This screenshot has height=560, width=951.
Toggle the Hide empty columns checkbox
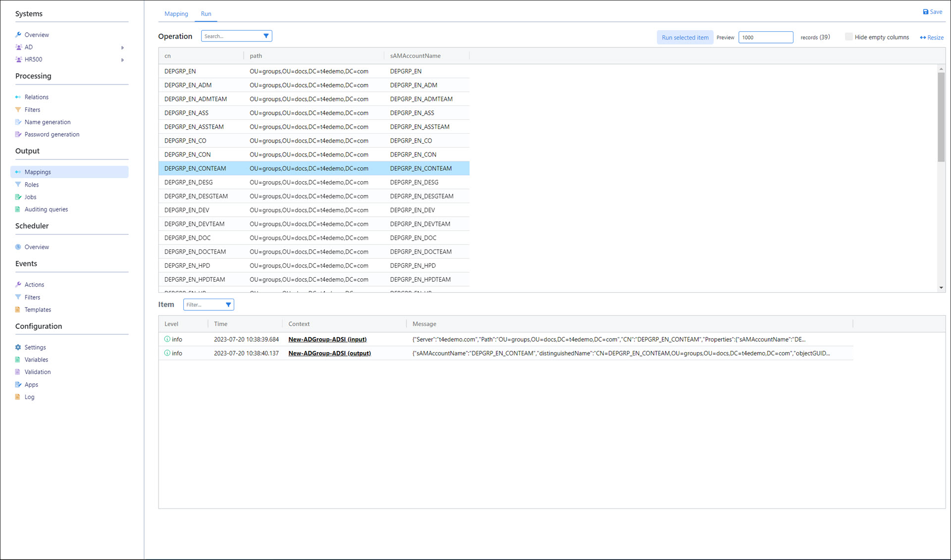(849, 37)
